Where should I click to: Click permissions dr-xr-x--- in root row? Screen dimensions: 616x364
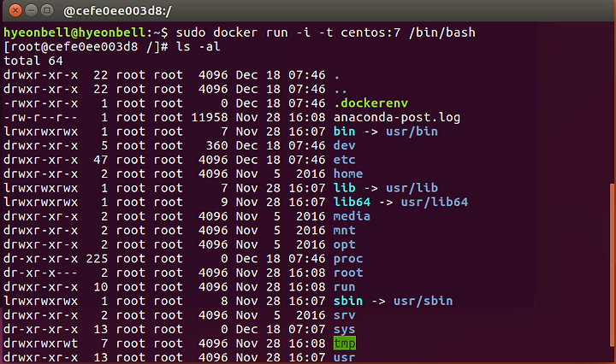pos(41,273)
